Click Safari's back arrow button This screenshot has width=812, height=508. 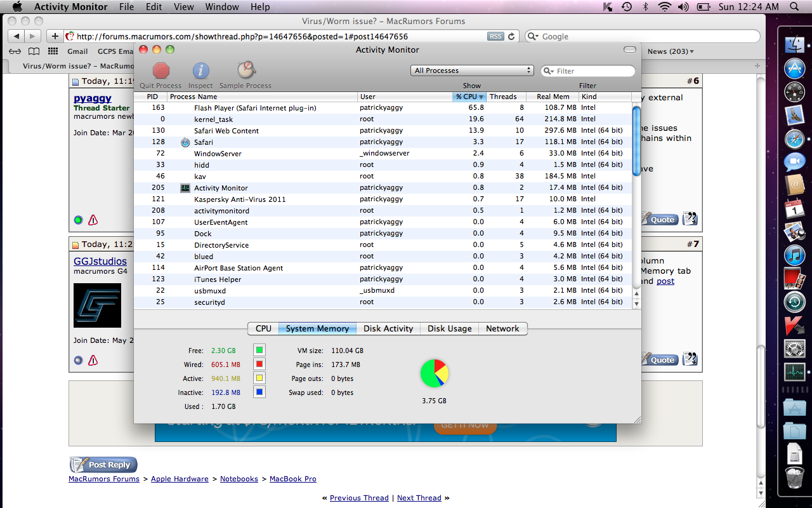tap(16, 36)
